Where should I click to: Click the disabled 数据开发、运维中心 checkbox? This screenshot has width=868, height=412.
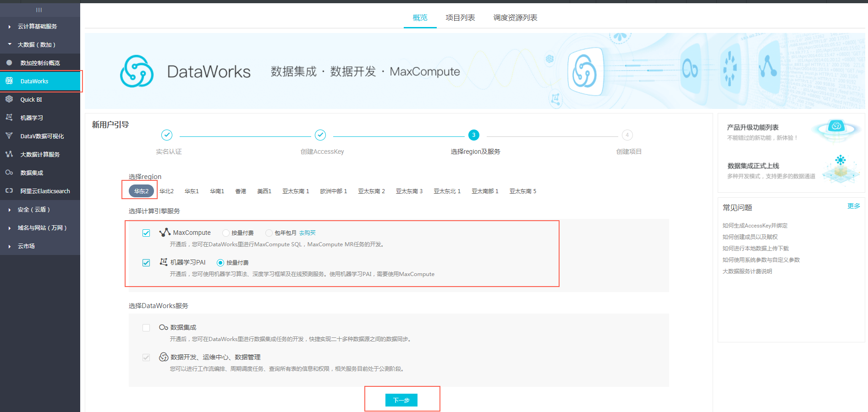(x=146, y=358)
